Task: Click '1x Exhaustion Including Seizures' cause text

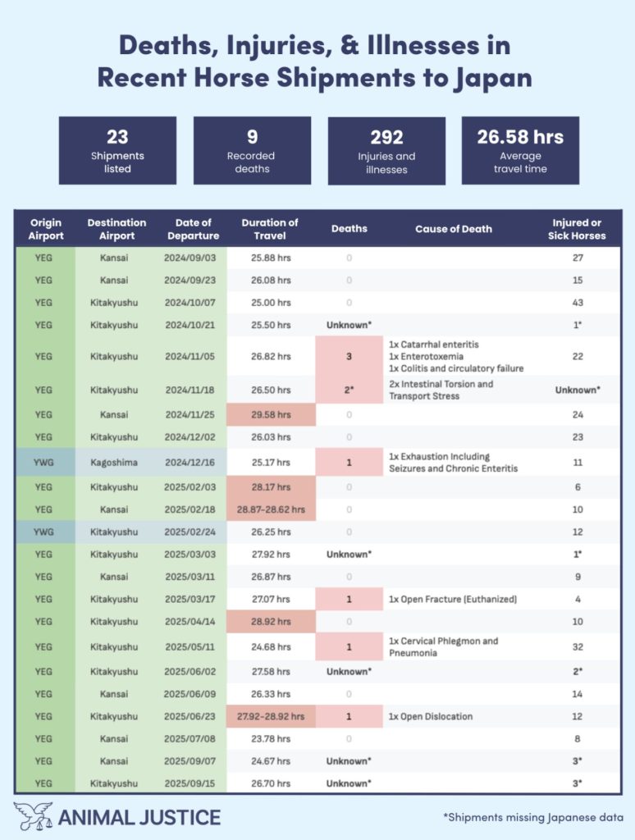Action: (x=454, y=463)
